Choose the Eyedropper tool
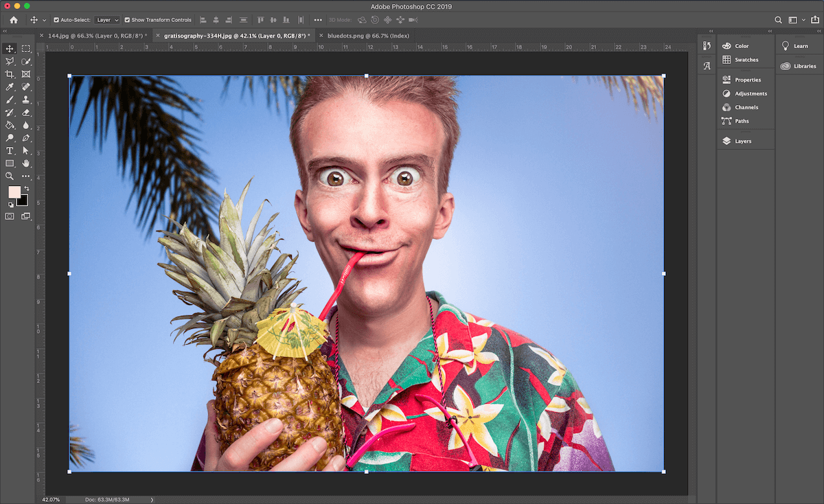 pos(10,87)
